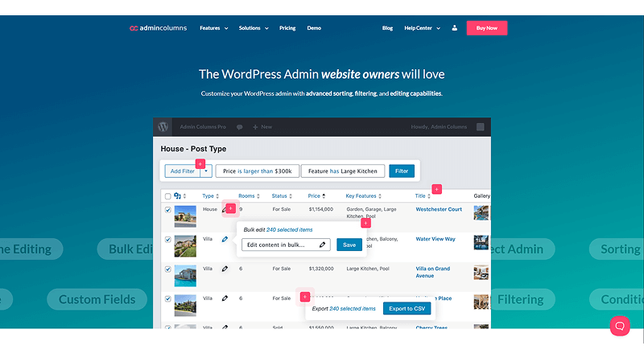The height and width of the screenshot is (358, 644).
Task: Click the Export to CSV button
Action: pos(407,309)
